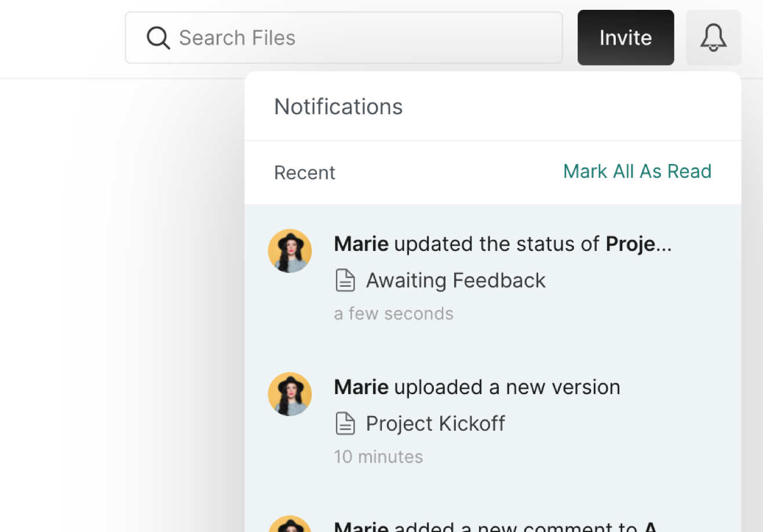The height and width of the screenshot is (532, 763).
Task: Select Mark All As Read
Action: pos(637,172)
